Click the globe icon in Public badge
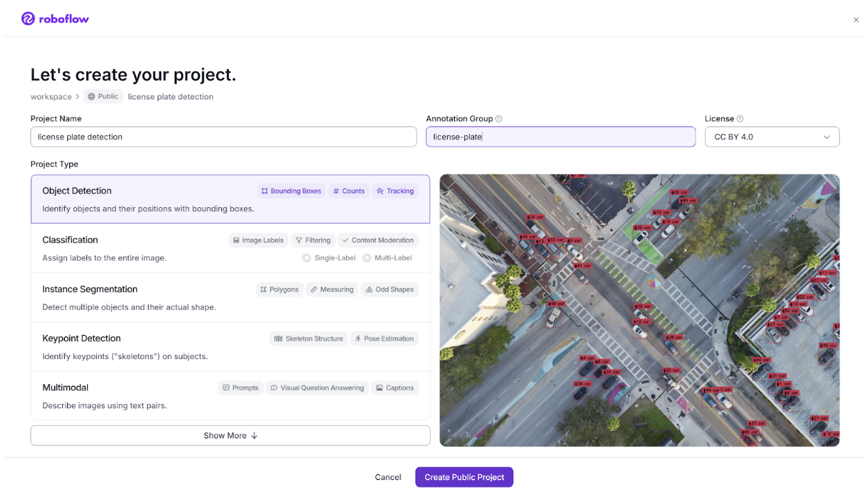 point(91,97)
